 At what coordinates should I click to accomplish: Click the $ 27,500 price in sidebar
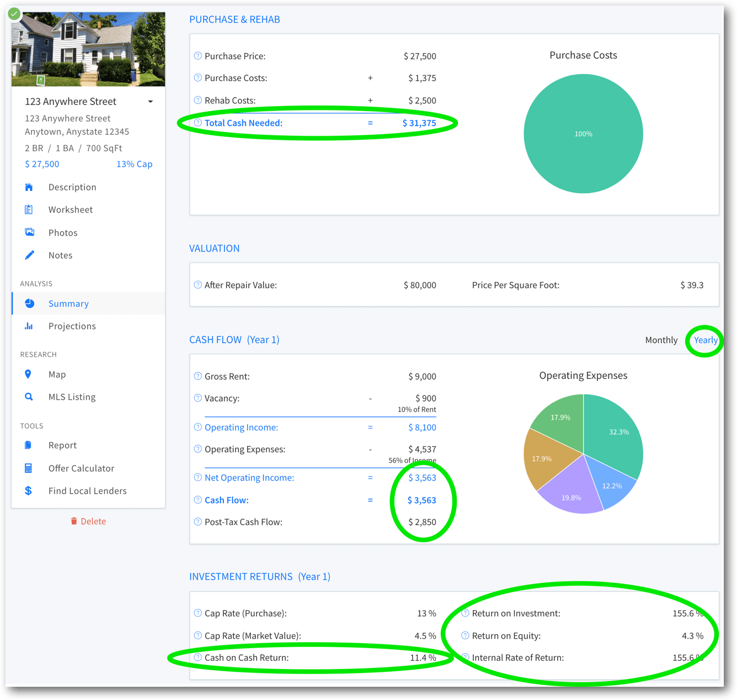(42, 164)
